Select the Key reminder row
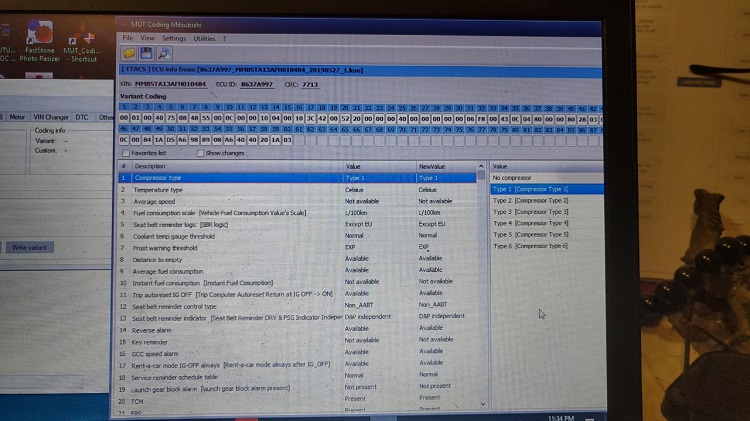This screenshot has width=750, height=421. click(297, 342)
